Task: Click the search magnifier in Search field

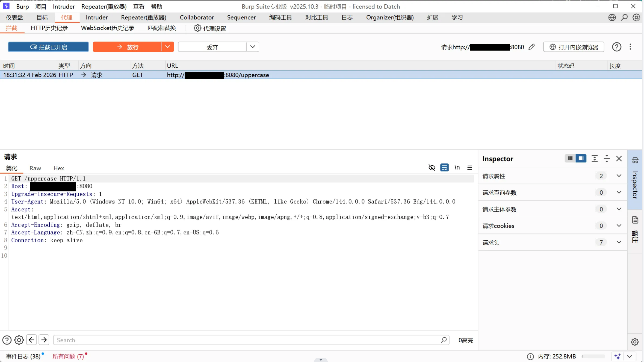Action: click(x=444, y=340)
